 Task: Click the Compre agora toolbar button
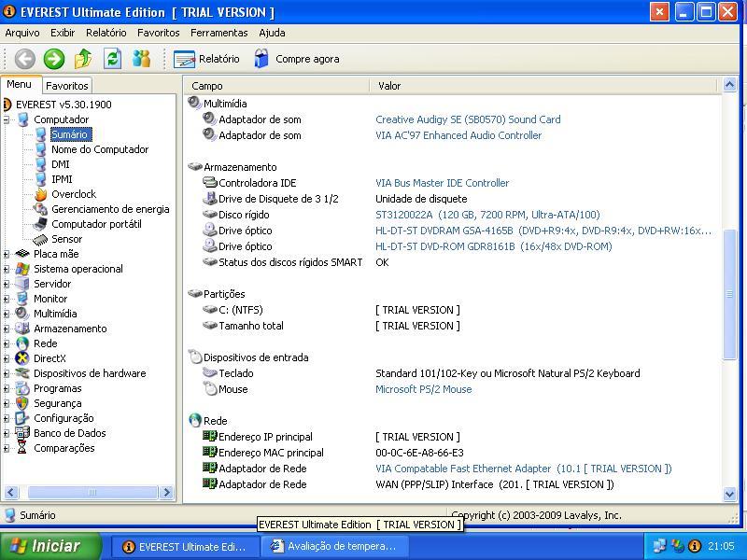coord(296,59)
